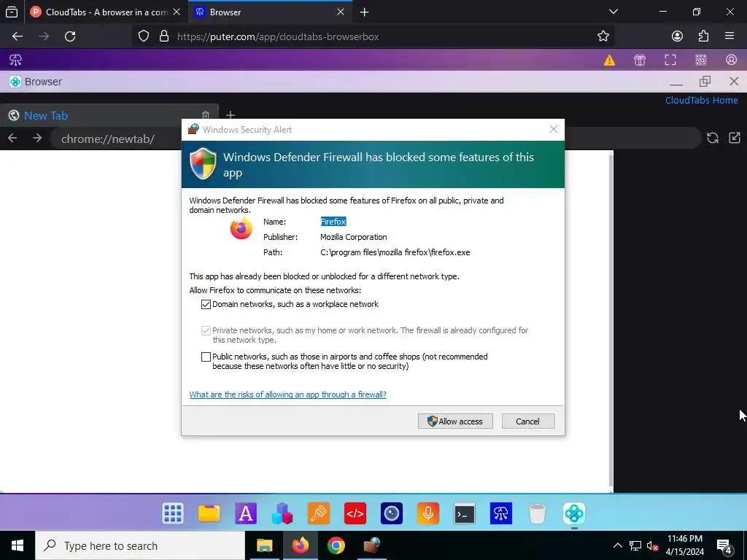Open File Explorer from Windows taskbar
The width and height of the screenshot is (747, 560).
pos(264,545)
